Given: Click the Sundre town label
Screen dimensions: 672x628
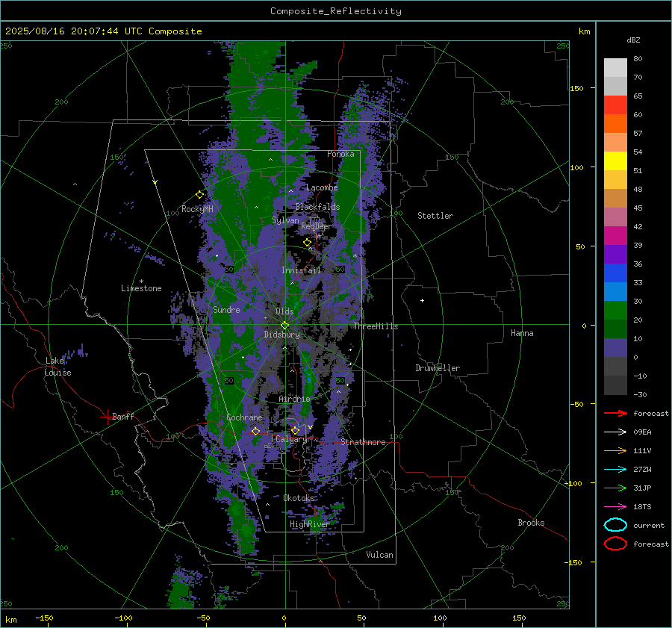Looking at the screenshot, I should tap(226, 310).
